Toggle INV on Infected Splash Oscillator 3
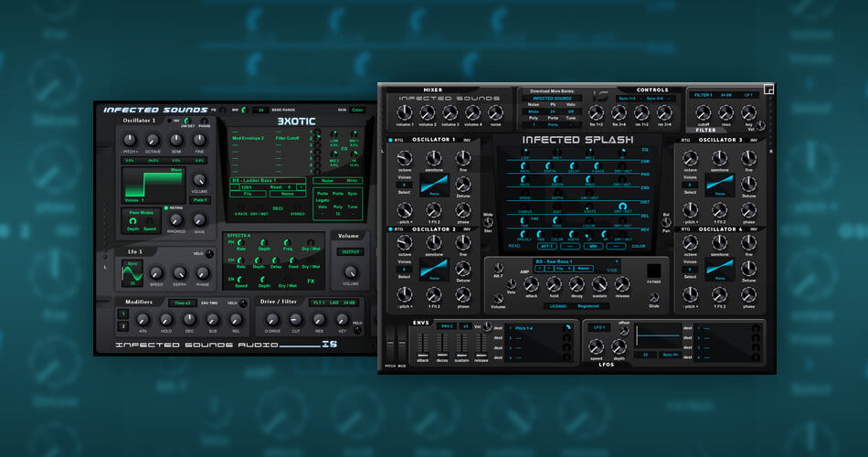 (x=754, y=140)
